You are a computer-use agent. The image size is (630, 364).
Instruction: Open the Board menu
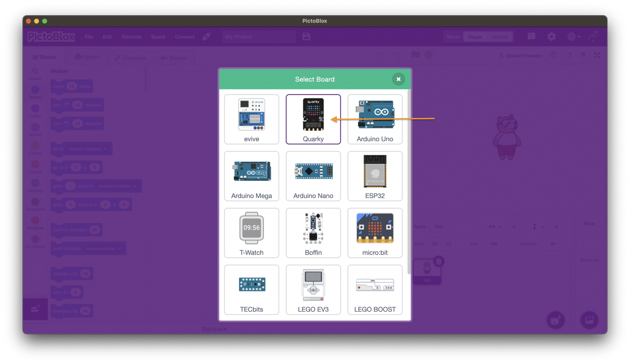(x=158, y=36)
